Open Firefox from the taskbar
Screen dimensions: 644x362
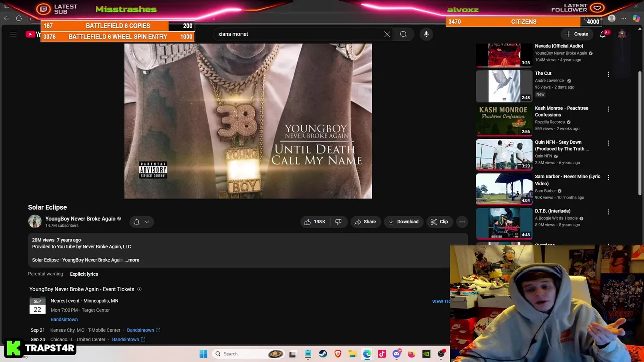click(x=412, y=354)
